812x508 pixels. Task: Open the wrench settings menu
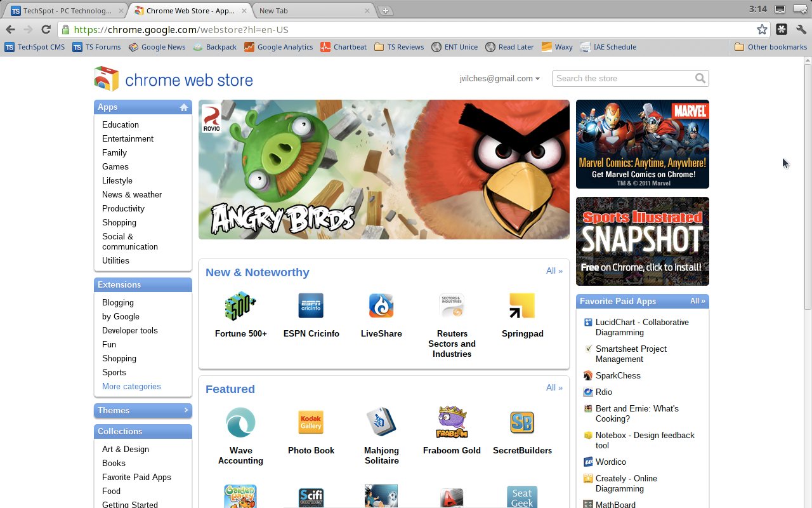pyautogui.click(x=801, y=29)
